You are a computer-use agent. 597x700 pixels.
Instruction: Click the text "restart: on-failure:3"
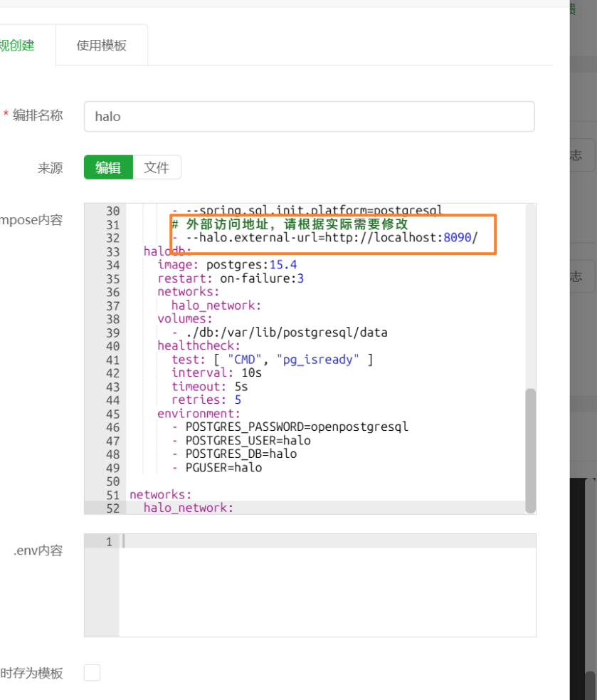click(231, 278)
